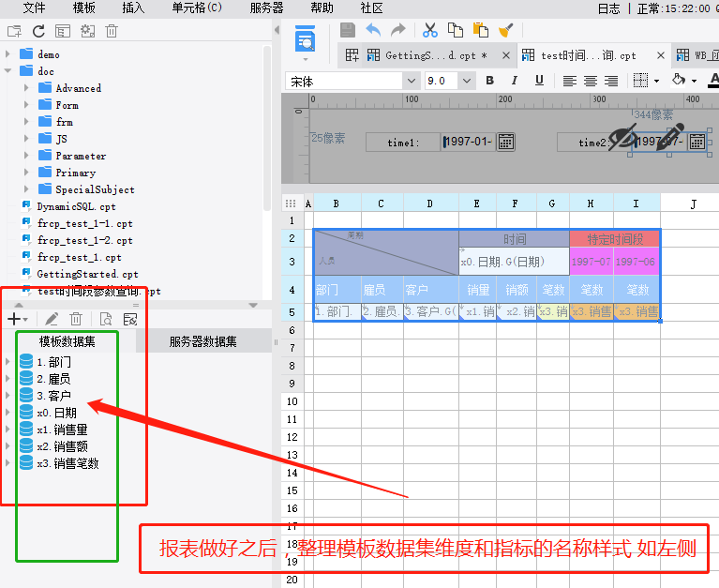Select the 3.客户 dataset
Viewport: 719px width, 588px height.
coord(53,396)
